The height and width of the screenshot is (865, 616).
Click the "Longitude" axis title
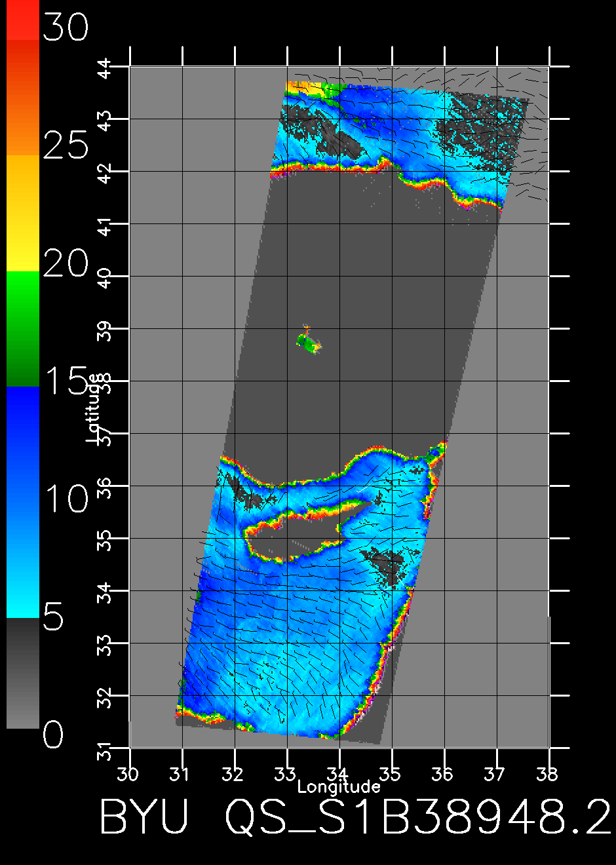point(339,786)
